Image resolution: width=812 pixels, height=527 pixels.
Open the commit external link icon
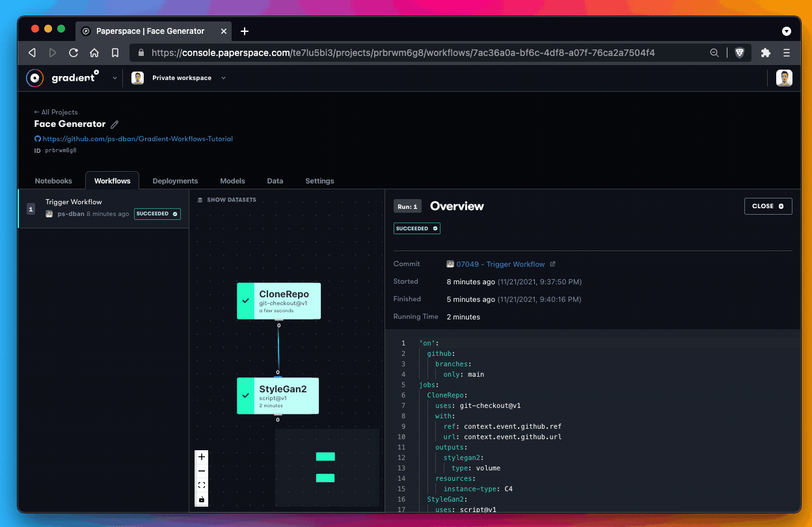coord(553,264)
